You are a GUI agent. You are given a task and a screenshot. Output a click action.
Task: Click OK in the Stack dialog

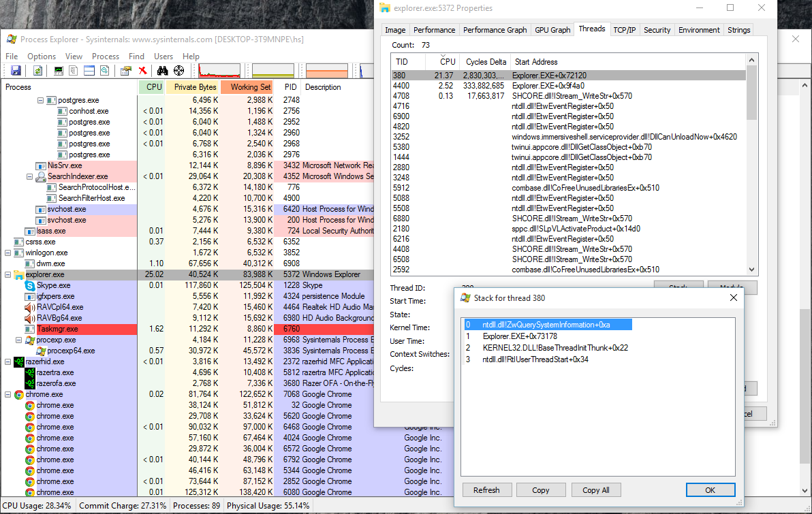[x=710, y=490]
